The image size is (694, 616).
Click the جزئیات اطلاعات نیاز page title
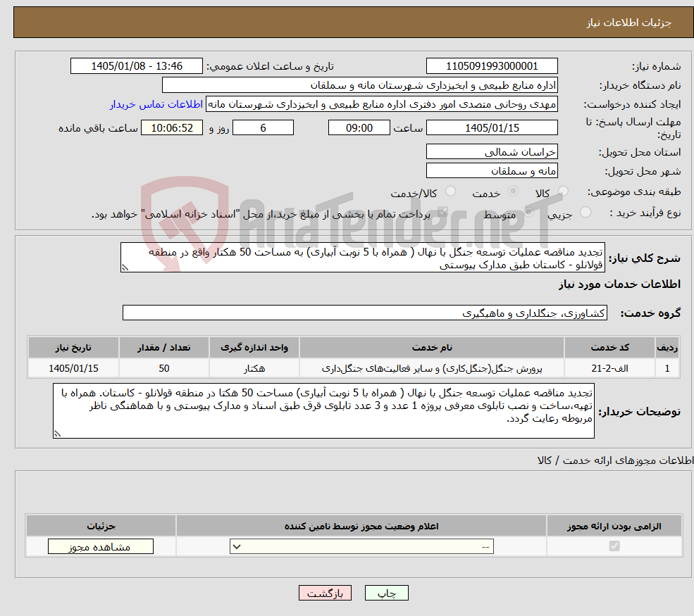coord(628,23)
